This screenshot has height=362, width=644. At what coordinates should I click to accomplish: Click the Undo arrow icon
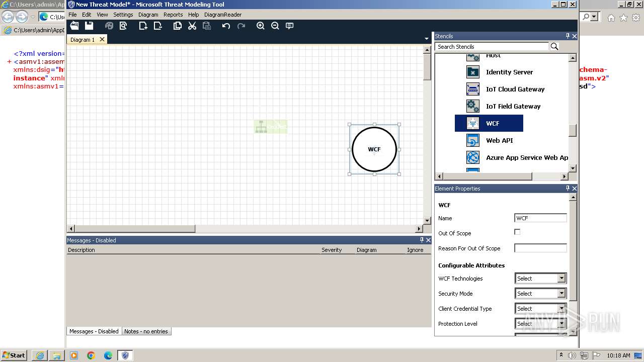click(x=226, y=26)
